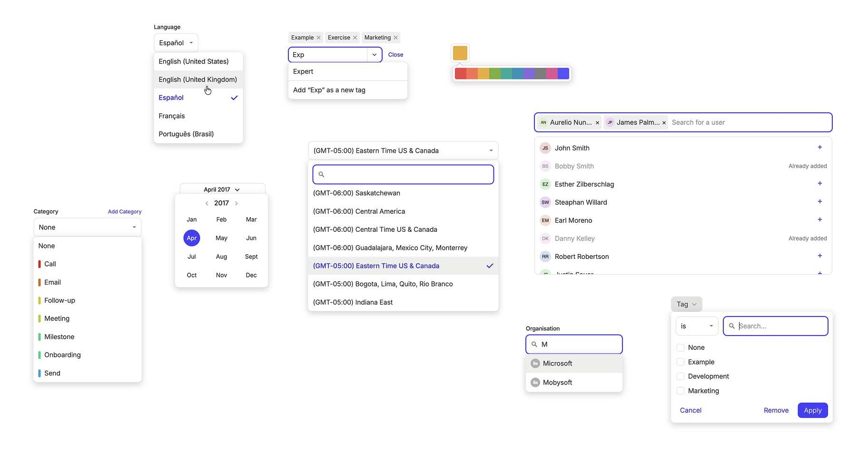Open the Category None dropdown
The height and width of the screenshot is (455, 868).
click(88, 227)
